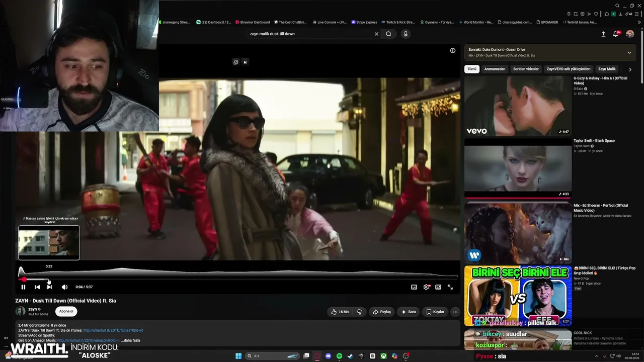This screenshot has height=362, width=644.
Task: Pause the video playback
Action: coord(23,287)
